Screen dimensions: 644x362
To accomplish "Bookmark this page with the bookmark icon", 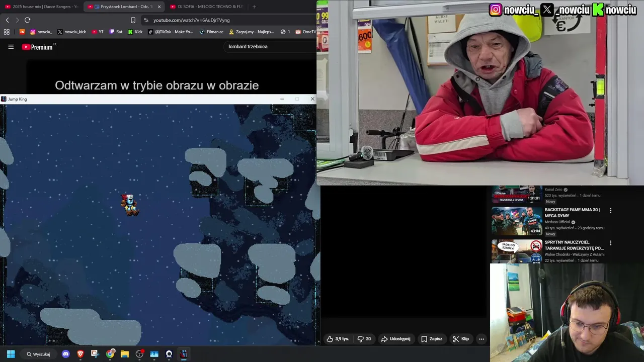I will [133, 20].
